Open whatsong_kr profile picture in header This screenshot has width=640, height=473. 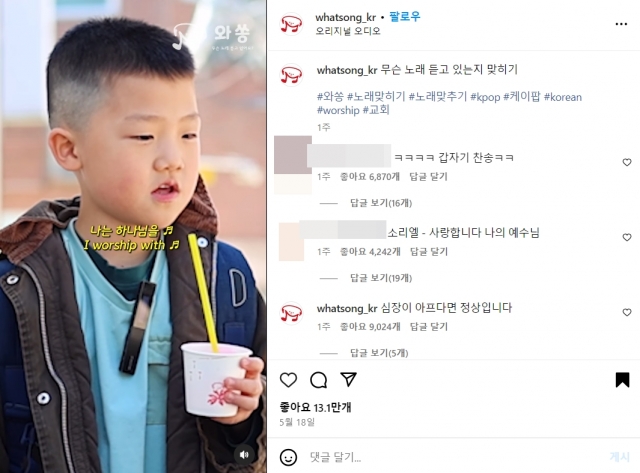pyautogui.click(x=291, y=24)
